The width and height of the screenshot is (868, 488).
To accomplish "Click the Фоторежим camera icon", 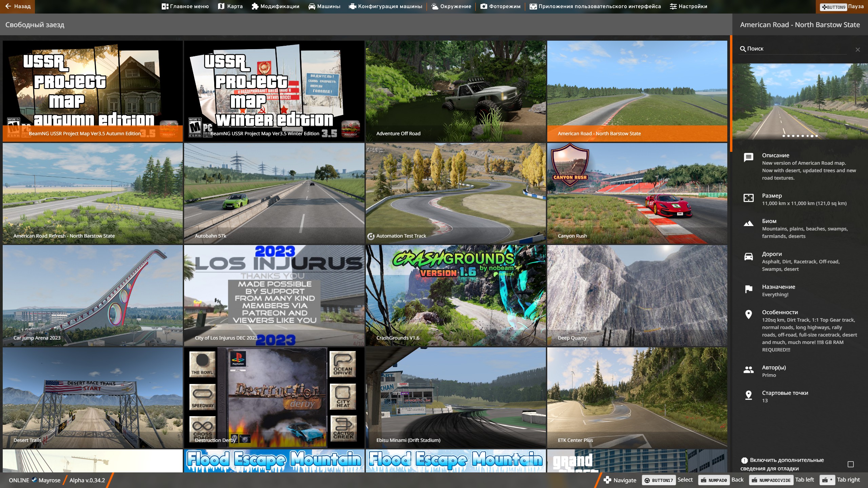I will click(x=484, y=6).
